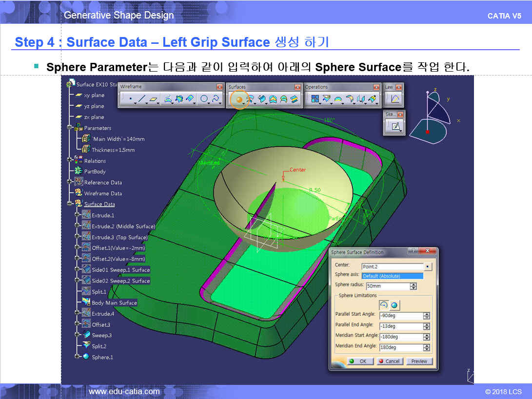The width and height of the screenshot is (532, 399).
Task: Close the Operations toolbar
Action: tap(376, 87)
